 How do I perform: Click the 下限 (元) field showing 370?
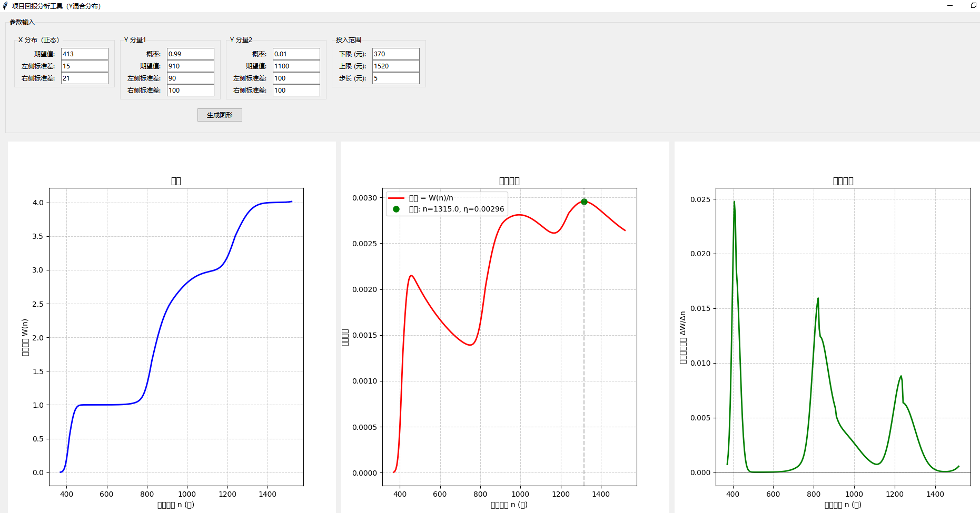pos(395,54)
